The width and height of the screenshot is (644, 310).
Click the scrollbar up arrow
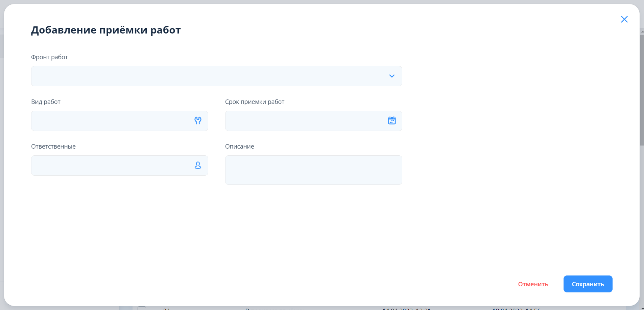click(x=642, y=31)
